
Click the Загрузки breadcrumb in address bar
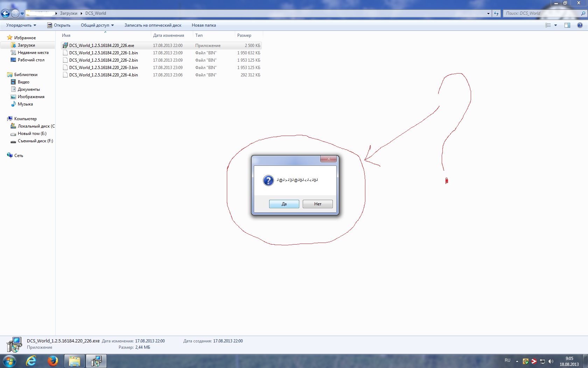pos(69,13)
